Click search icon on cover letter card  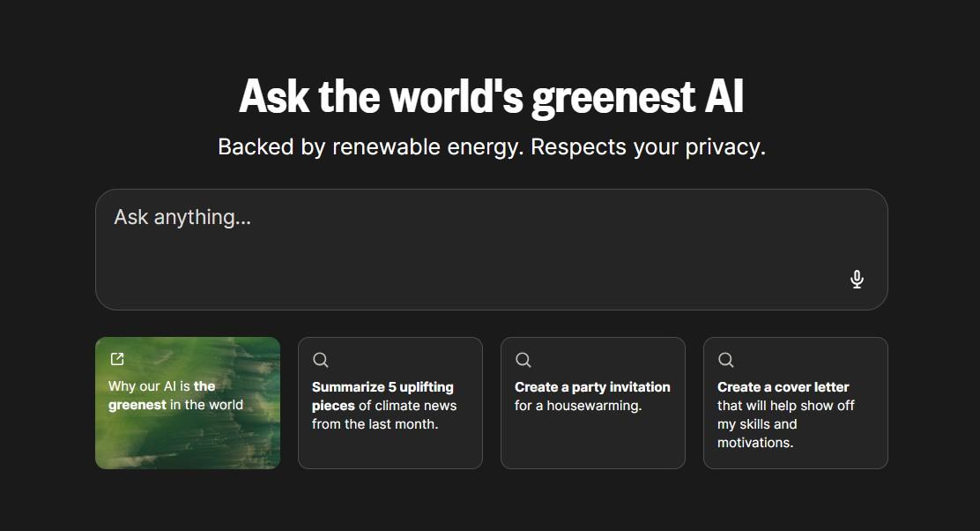(726, 360)
